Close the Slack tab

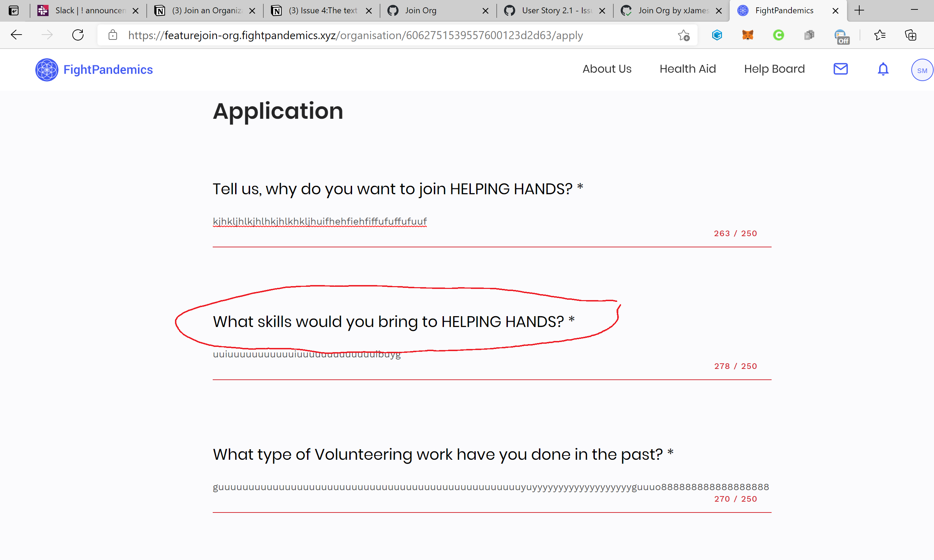tap(136, 11)
